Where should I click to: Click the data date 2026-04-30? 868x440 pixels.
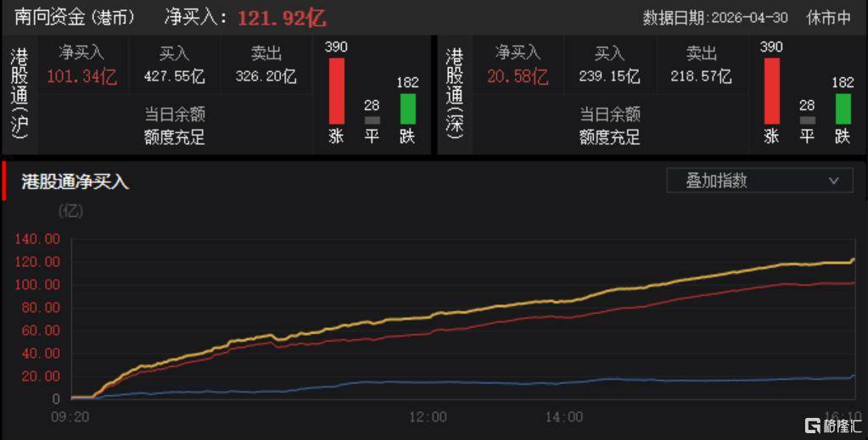pos(749,18)
